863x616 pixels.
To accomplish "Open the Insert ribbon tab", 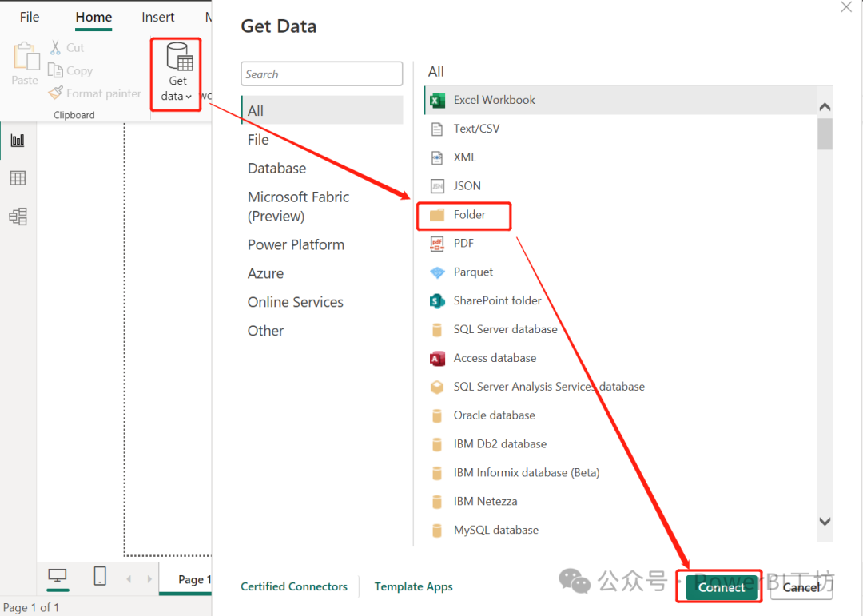I will [x=158, y=17].
